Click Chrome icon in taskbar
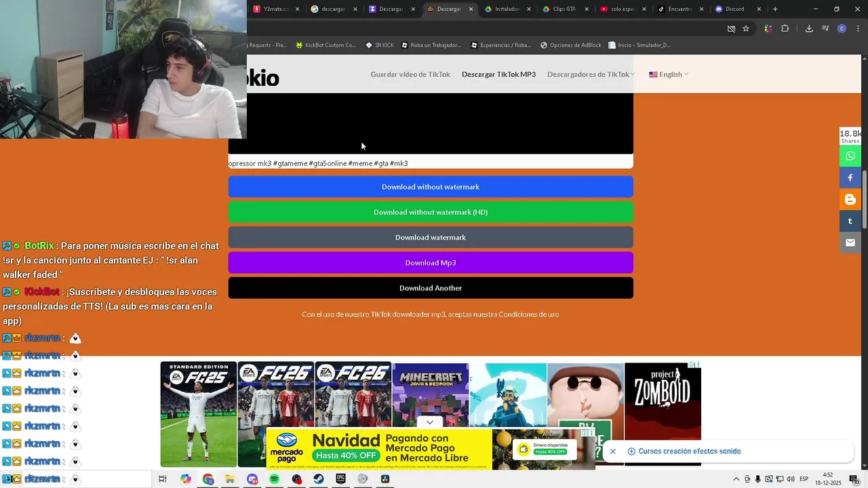The image size is (868, 488). click(x=208, y=479)
